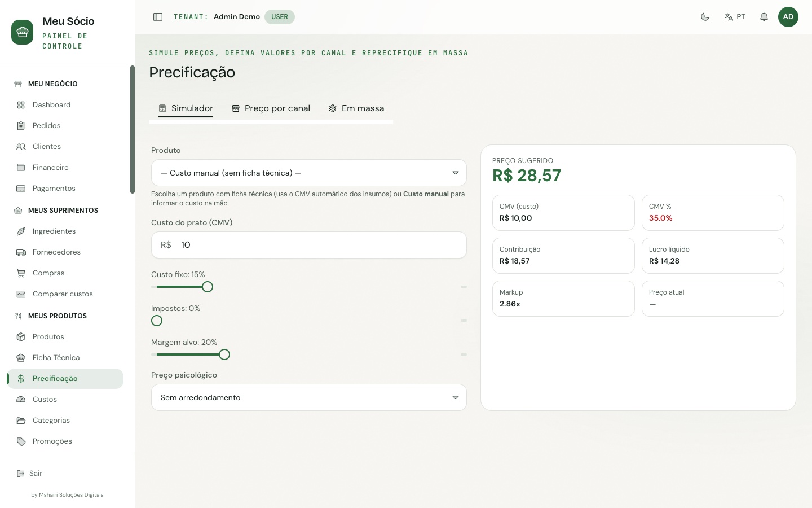Open the Preço psicológico dropdown
The image size is (812, 508).
pos(309,397)
